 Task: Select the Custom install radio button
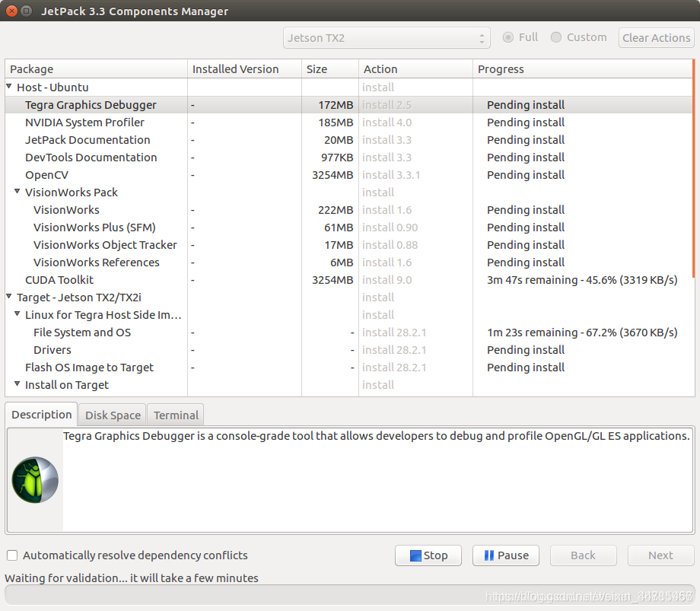pyautogui.click(x=555, y=37)
